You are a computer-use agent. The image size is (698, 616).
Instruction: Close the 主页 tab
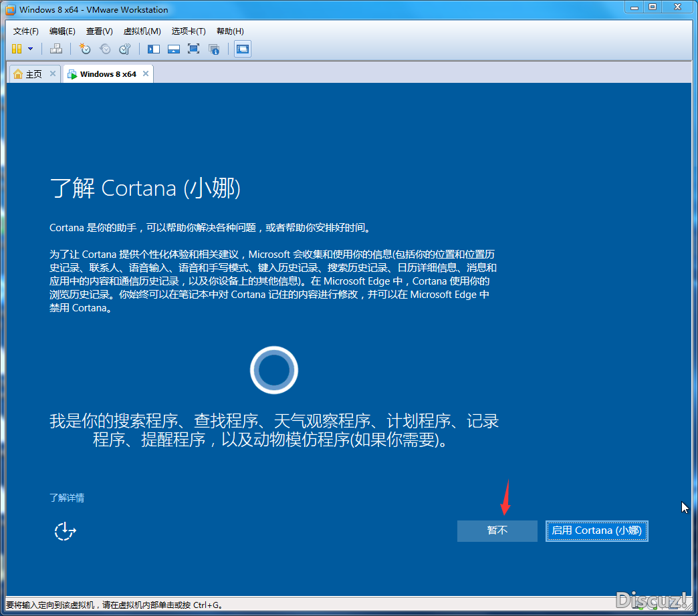click(x=53, y=73)
